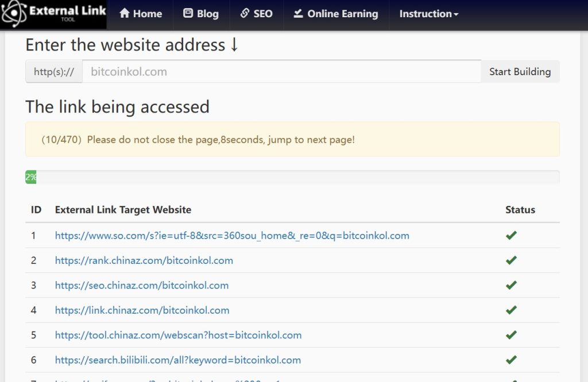Click the SEO chain-link icon

[245, 14]
